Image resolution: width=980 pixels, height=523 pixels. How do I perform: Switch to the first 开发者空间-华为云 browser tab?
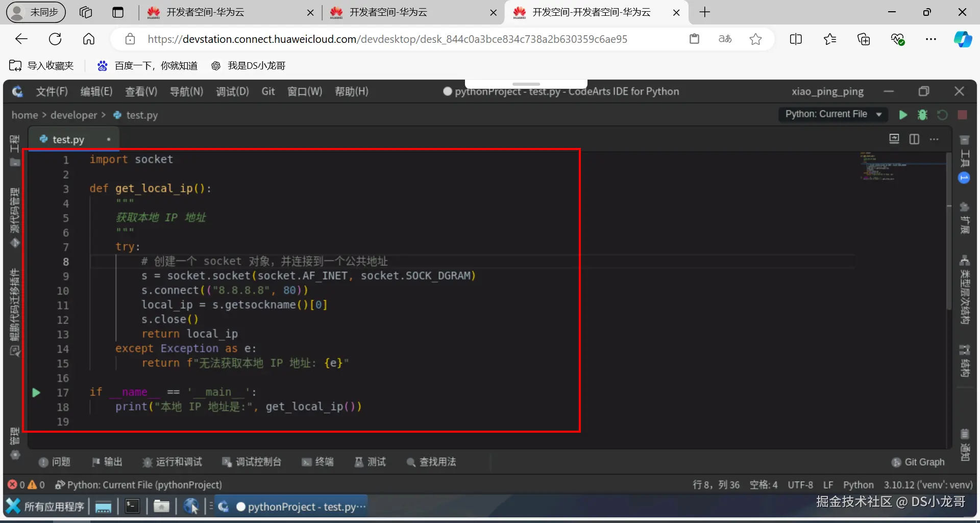[230, 12]
